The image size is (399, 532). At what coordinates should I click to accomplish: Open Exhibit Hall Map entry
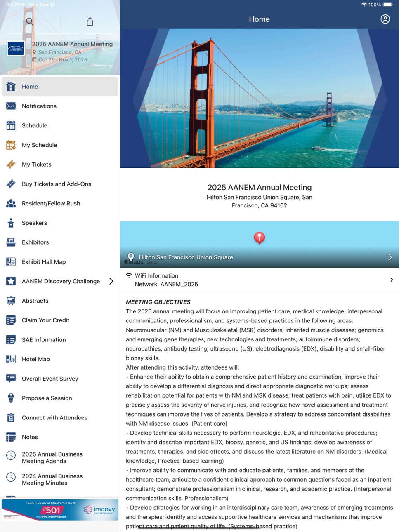(x=60, y=262)
